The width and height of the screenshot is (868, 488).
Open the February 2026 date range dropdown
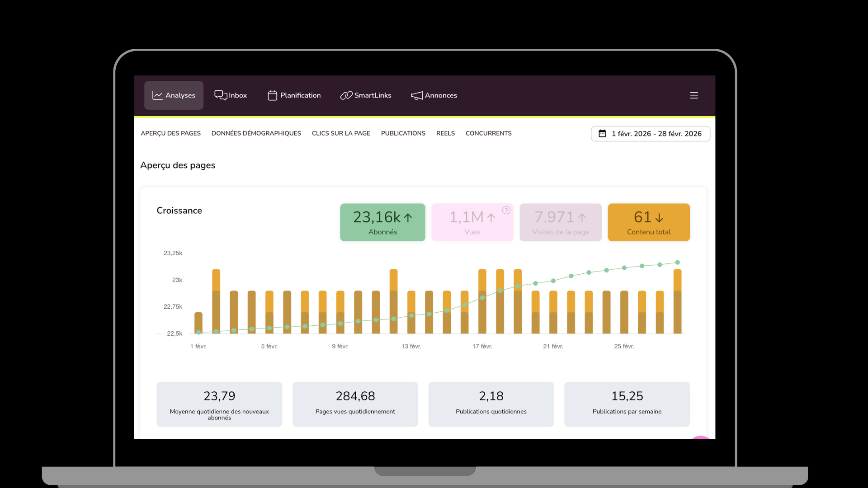click(x=656, y=134)
